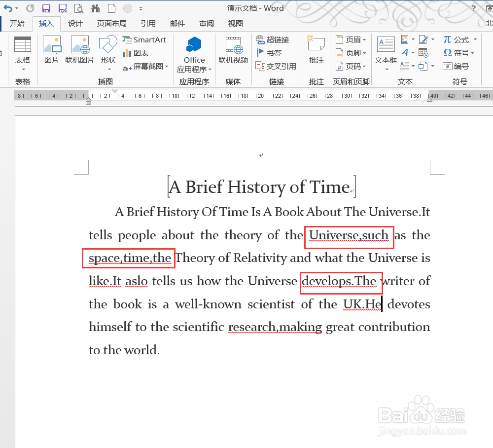Open the 邮件 (Mailings) tab
Viewport: 493px width, 448px height.
click(177, 24)
